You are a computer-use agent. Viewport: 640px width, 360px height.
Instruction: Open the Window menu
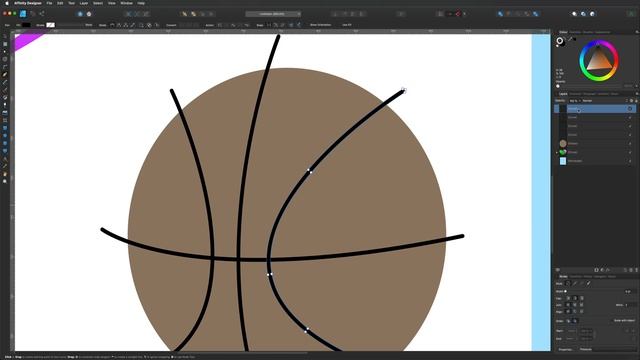point(127,3)
